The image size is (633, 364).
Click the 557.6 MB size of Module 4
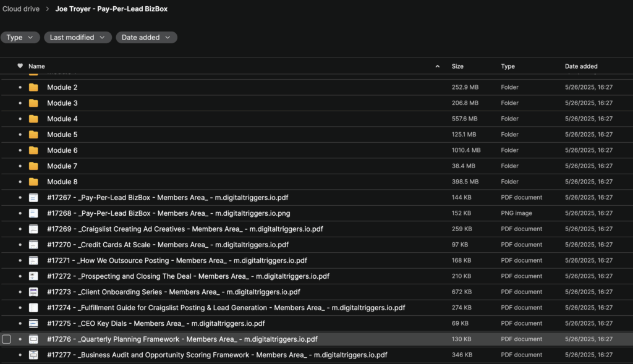(x=465, y=119)
